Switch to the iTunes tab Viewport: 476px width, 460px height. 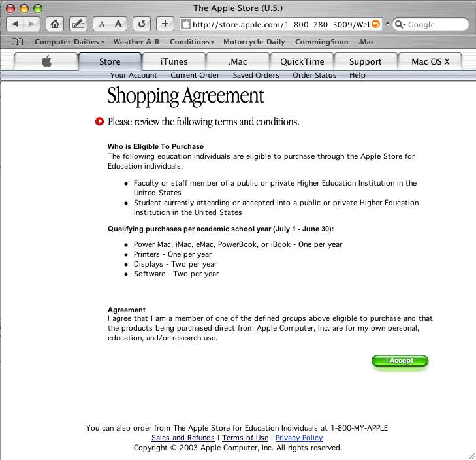(x=174, y=61)
